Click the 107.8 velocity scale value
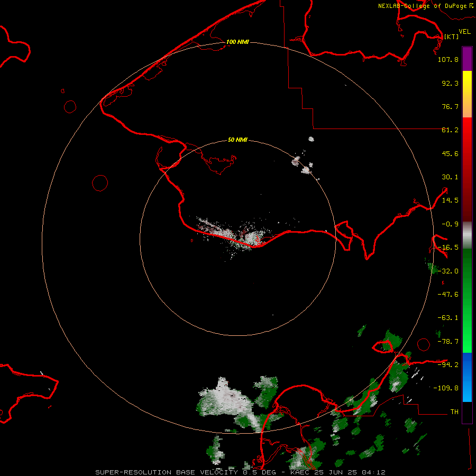This screenshot has height=476, width=476. pos(448,59)
